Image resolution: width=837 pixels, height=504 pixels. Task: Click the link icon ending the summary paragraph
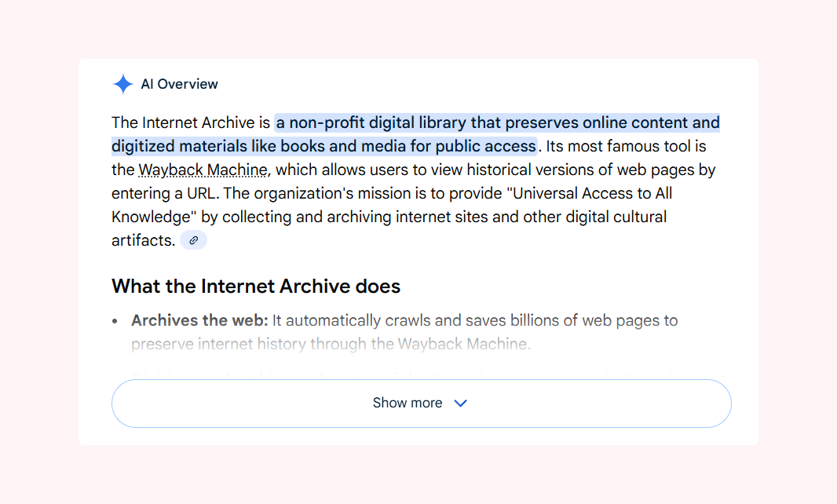click(x=193, y=239)
